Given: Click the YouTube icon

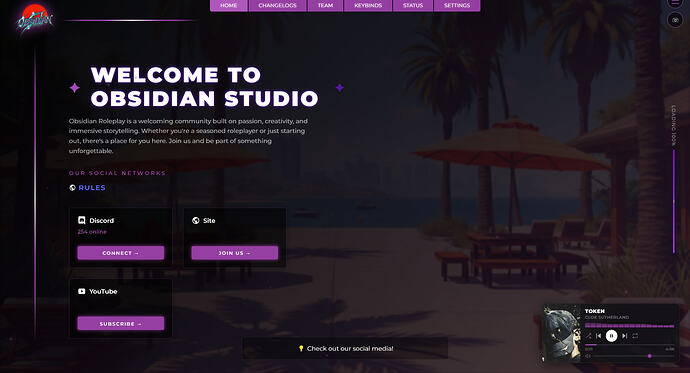Looking at the screenshot, I should tap(81, 291).
